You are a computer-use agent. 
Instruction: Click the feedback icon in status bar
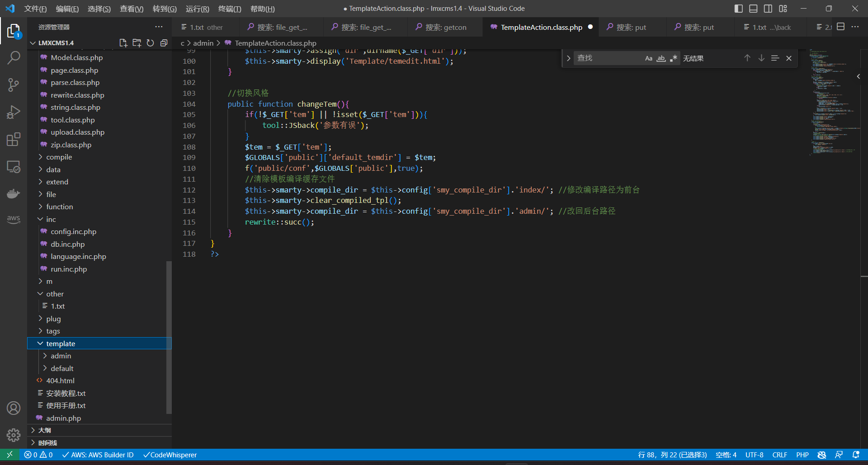pyautogui.click(x=839, y=455)
